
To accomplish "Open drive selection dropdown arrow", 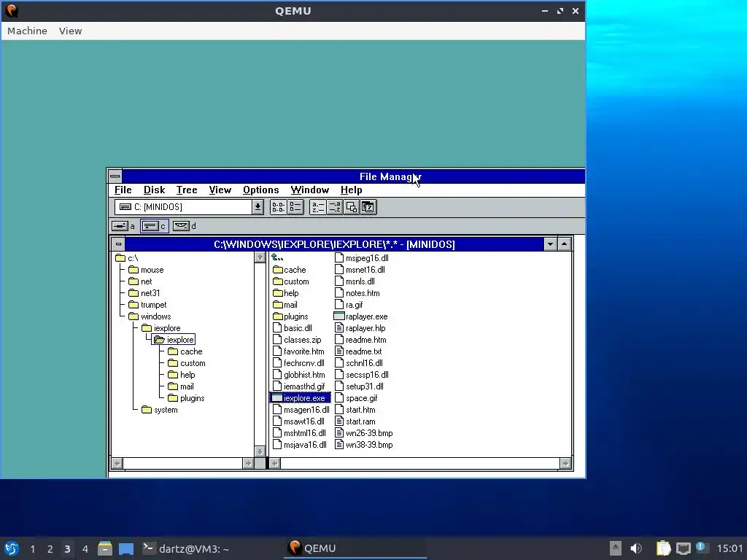I will tap(258, 207).
